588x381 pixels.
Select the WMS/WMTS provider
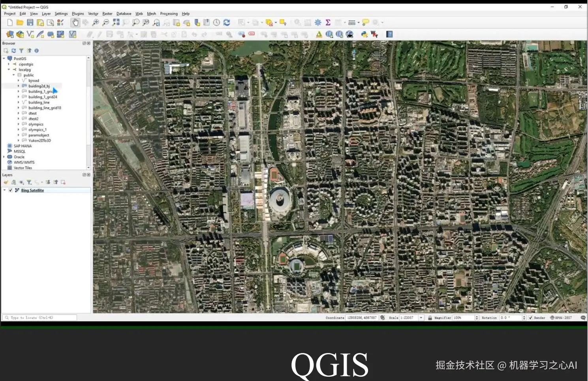24,162
